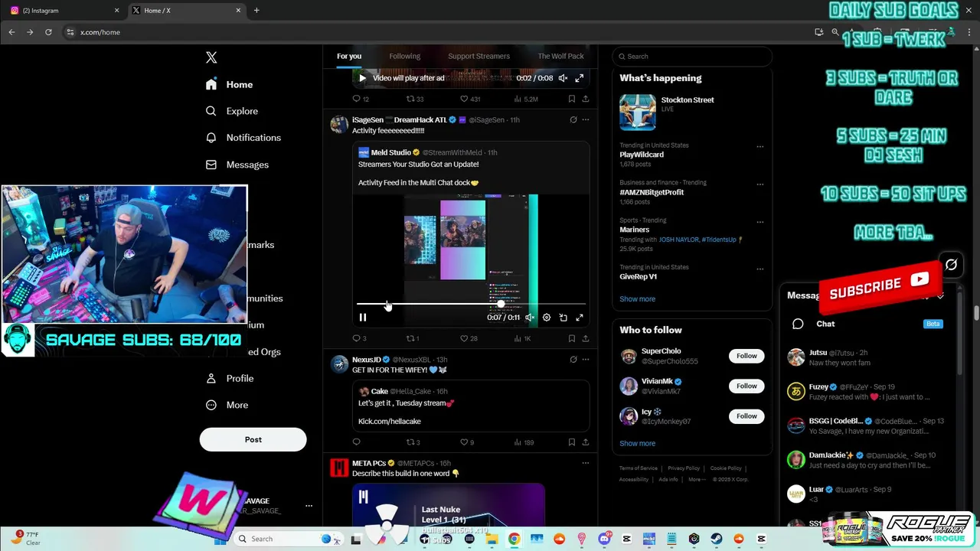Click Show more under What's happening
The width and height of the screenshot is (980, 551).
click(x=637, y=299)
